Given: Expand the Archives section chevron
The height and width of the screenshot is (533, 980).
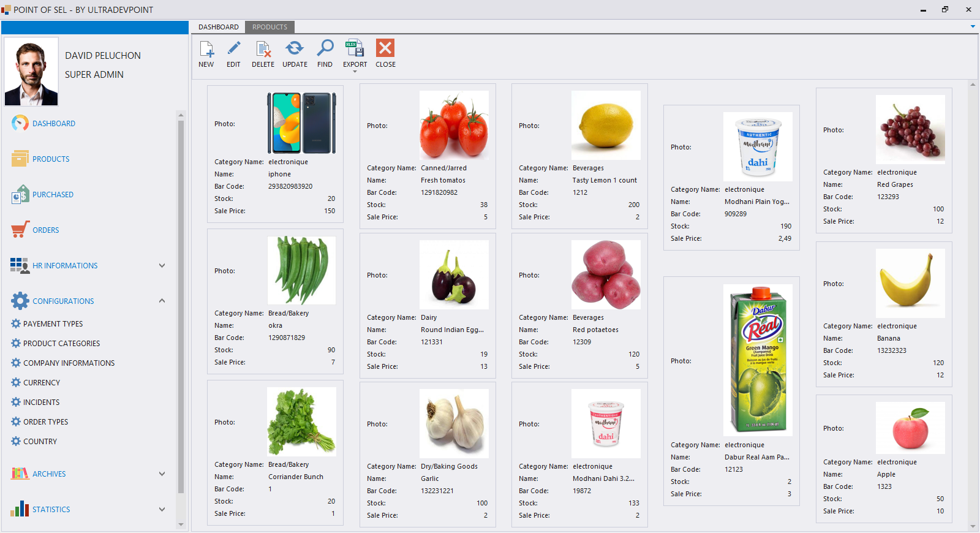Looking at the screenshot, I should point(162,474).
